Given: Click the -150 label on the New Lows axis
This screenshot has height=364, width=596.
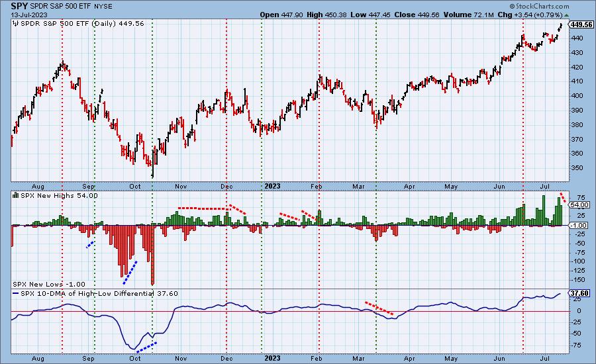Looking at the screenshot, I should click(x=578, y=280).
